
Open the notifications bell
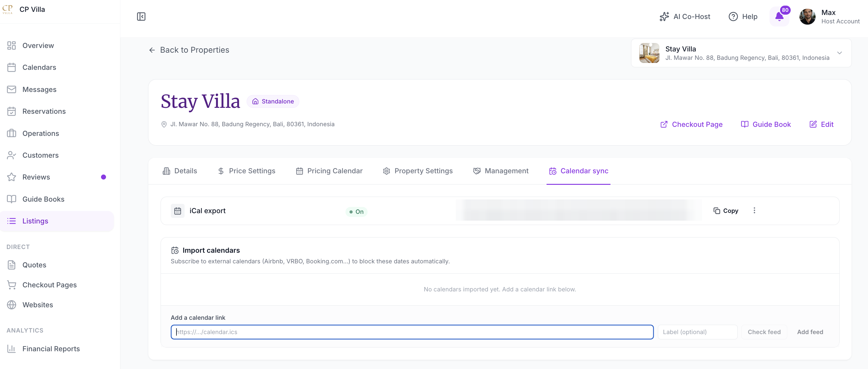[x=779, y=17]
